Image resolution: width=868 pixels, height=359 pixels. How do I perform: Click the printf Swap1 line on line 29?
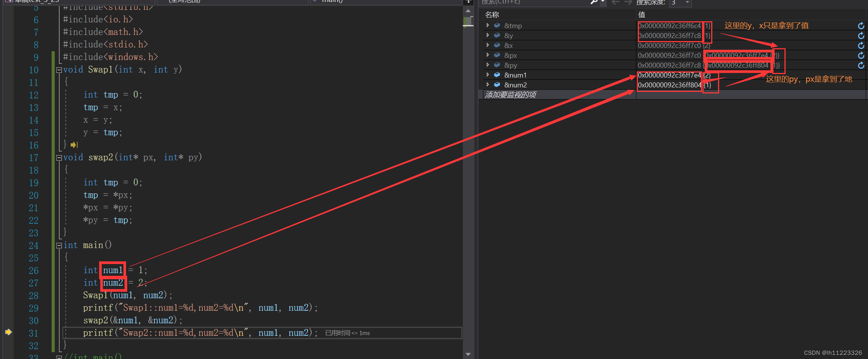click(x=200, y=308)
